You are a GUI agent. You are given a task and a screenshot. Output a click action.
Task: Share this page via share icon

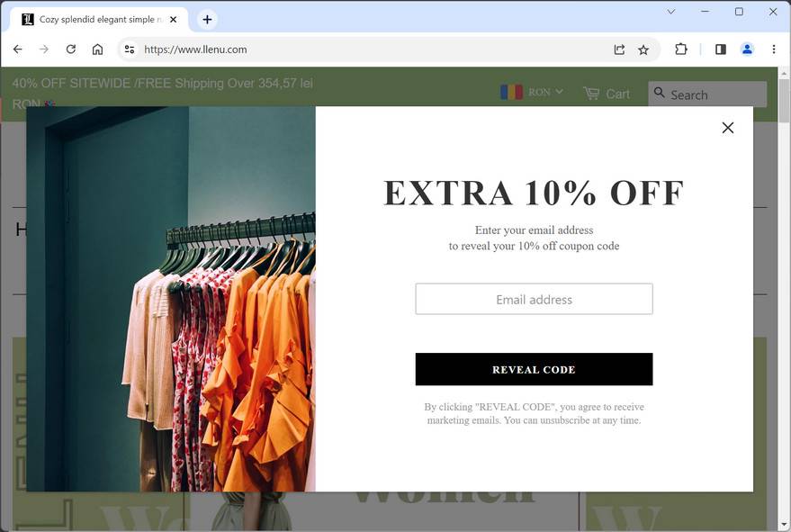point(619,50)
